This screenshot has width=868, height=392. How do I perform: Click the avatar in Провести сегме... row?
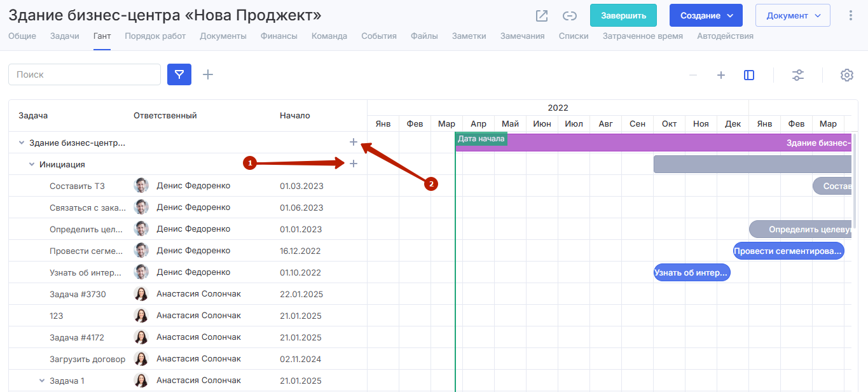pyautogui.click(x=141, y=250)
